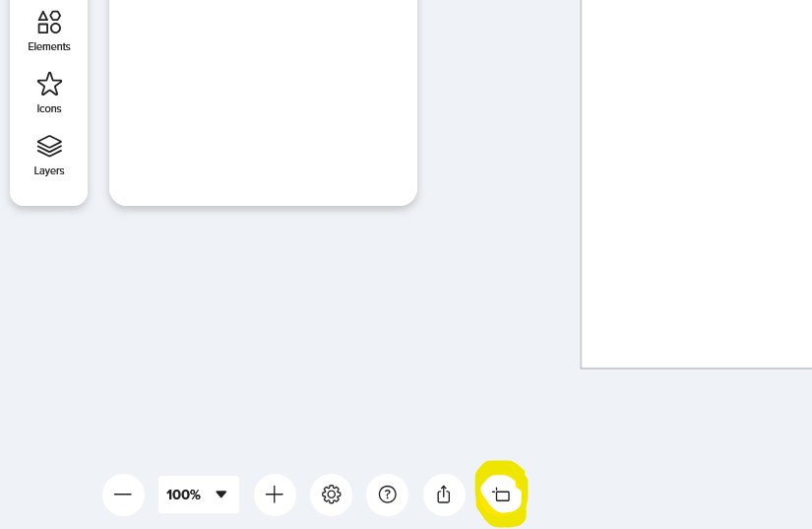Viewport: 812px width, 529px height.
Task: Zoom in with the plus button
Action: pyautogui.click(x=275, y=495)
